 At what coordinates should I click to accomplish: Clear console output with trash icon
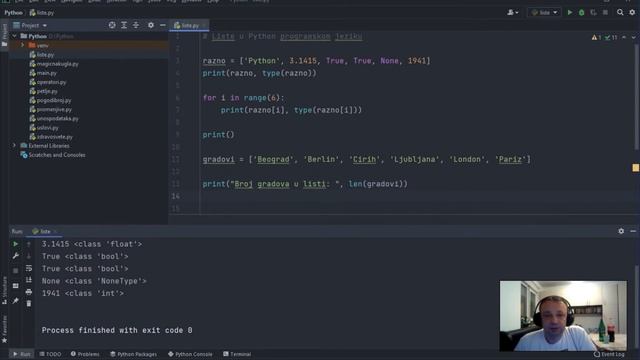29,304
